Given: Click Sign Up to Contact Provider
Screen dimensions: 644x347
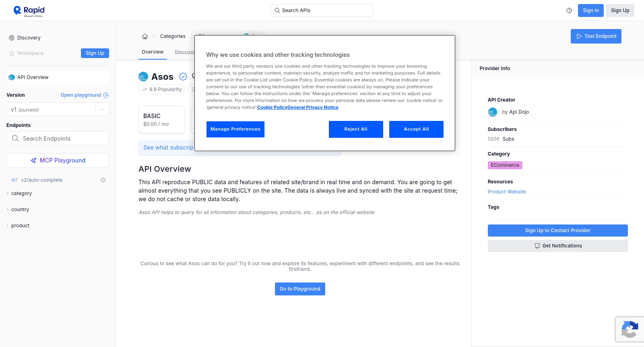Looking at the screenshot, I should [x=558, y=231].
